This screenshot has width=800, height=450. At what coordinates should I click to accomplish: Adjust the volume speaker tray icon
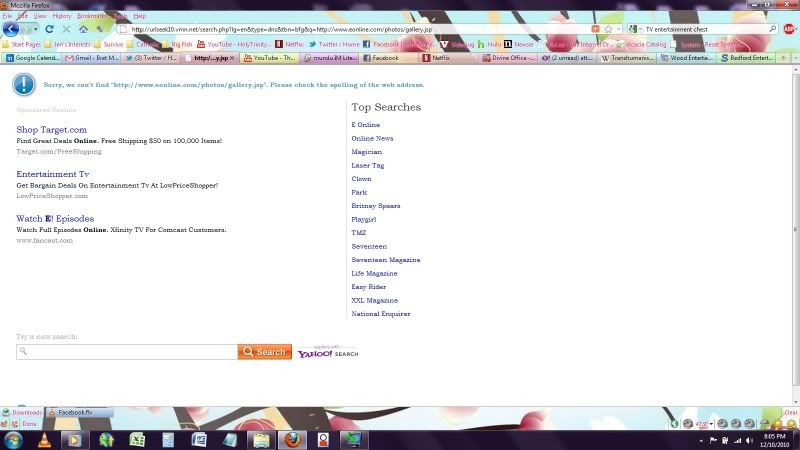coord(749,440)
